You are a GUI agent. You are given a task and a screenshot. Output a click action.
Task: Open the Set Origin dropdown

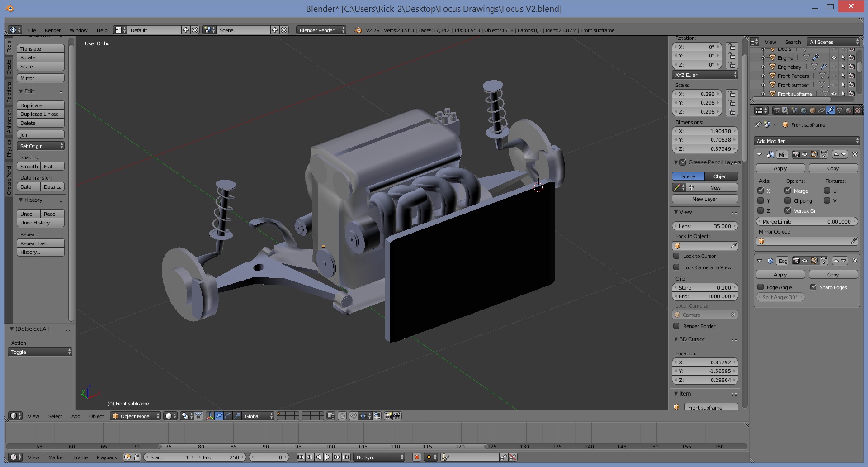tap(41, 146)
